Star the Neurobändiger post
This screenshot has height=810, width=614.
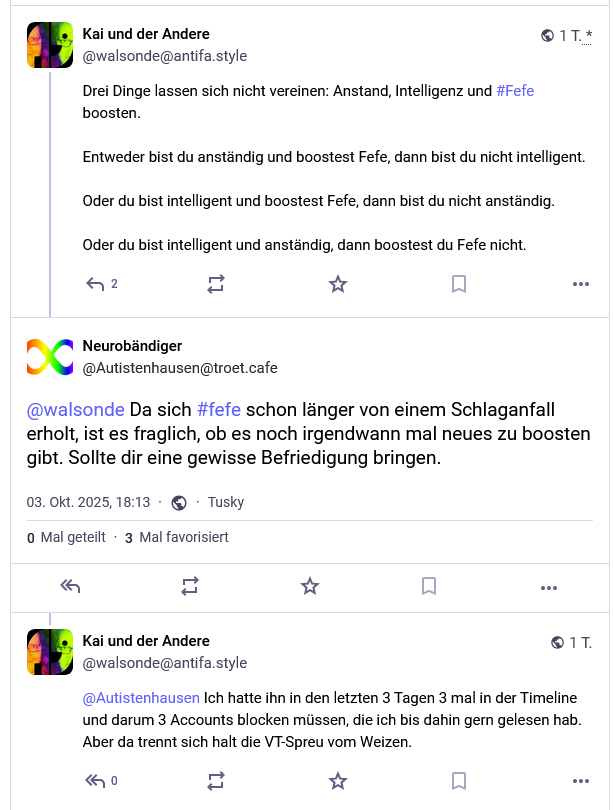[310, 587]
